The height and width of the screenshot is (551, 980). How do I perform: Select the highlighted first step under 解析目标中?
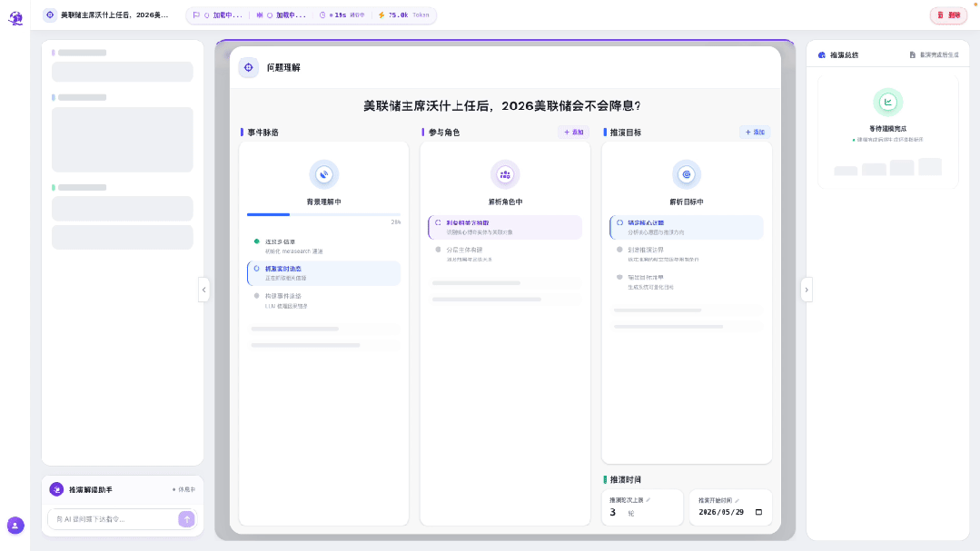687,227
